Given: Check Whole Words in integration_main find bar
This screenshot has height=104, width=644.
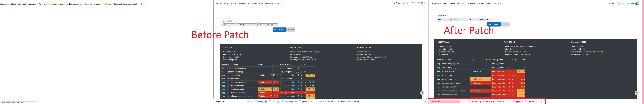Looking at the screenshot, I should point(514,101).
